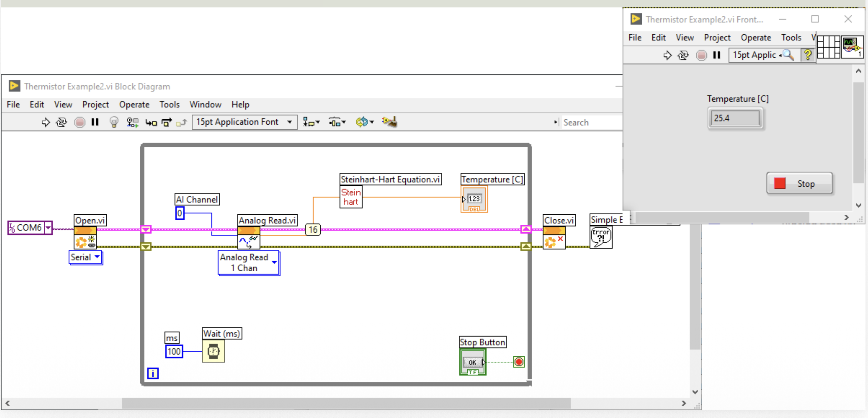The width and height of the screenshot is (868, 418).
Task: Open Help menu in Block Diagram window
Action: (x=240, y=104)
